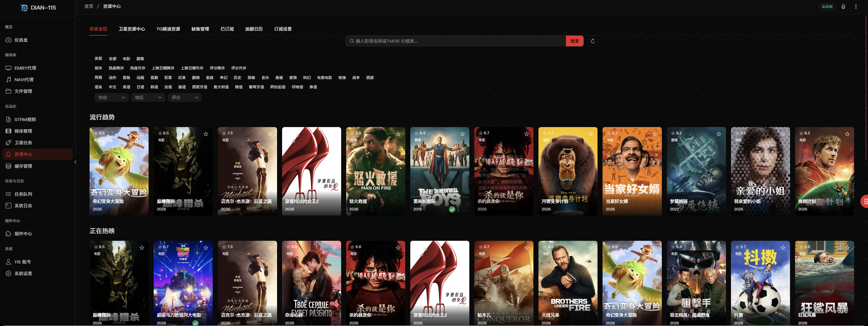The image size is (868, 326).
Task: Filter by the 科幻 genre tag
Action: click(x=307, y=78)
